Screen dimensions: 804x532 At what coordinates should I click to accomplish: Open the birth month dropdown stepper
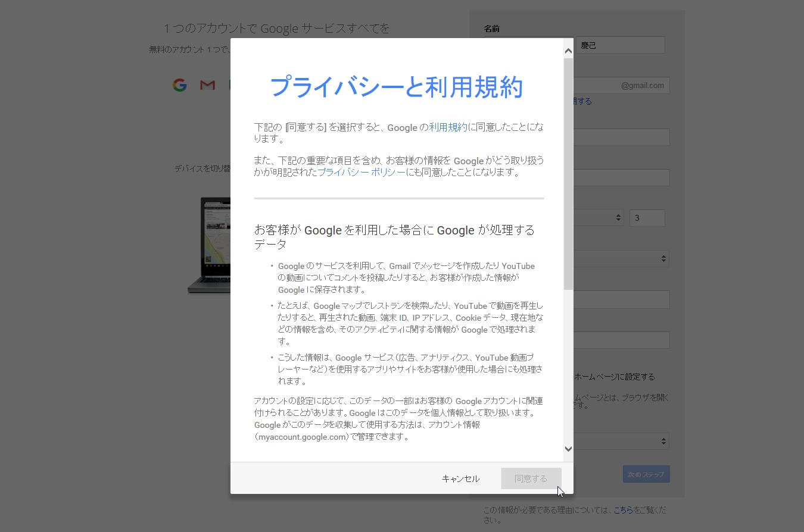618,218
